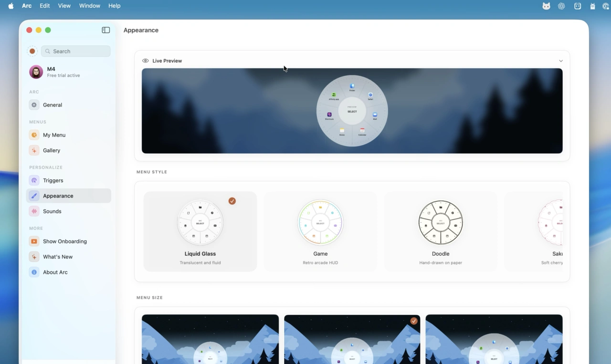Click the square robot face menu bar icon
This screenshot has width=611, height=364.
578,6
